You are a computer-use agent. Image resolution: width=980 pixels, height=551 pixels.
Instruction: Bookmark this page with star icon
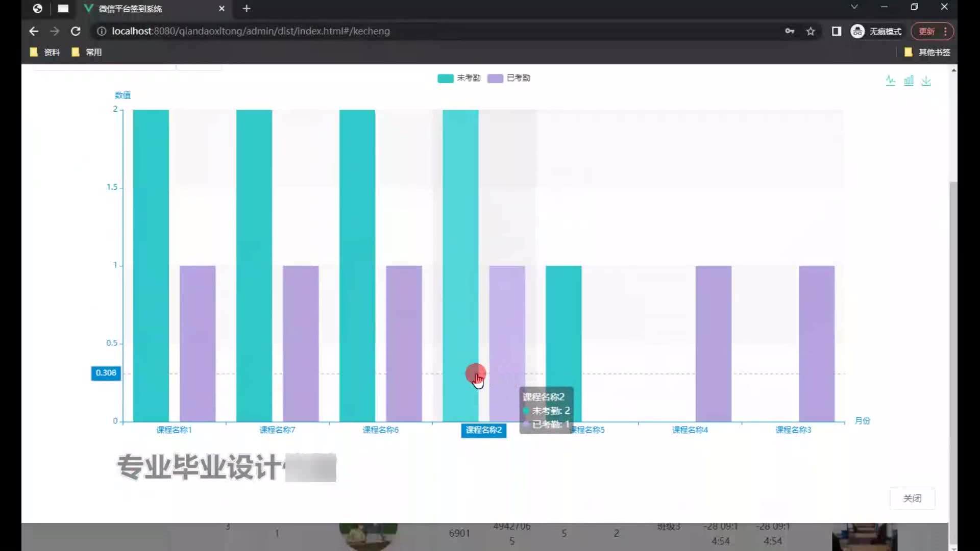coord(811,31)
